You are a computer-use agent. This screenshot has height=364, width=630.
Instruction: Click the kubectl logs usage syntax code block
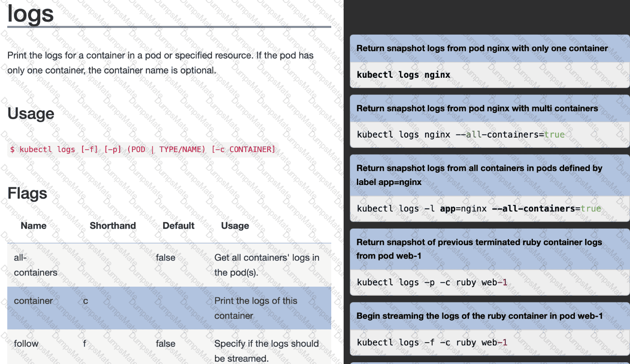(x=143, y=150)
